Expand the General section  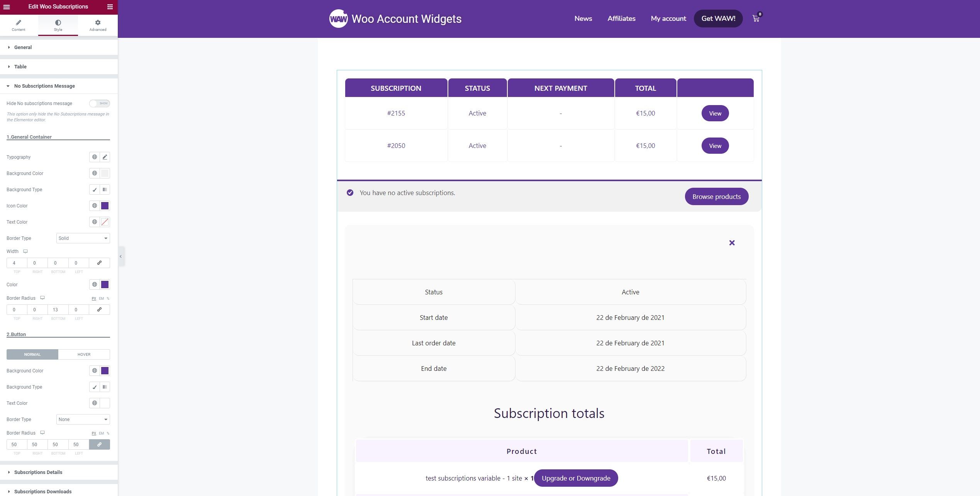[59, 48]
